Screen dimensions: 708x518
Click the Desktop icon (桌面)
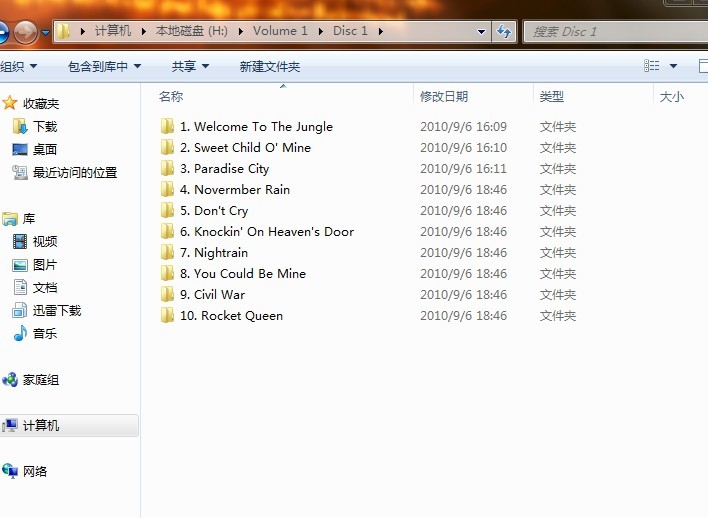[x=20, y=149]
